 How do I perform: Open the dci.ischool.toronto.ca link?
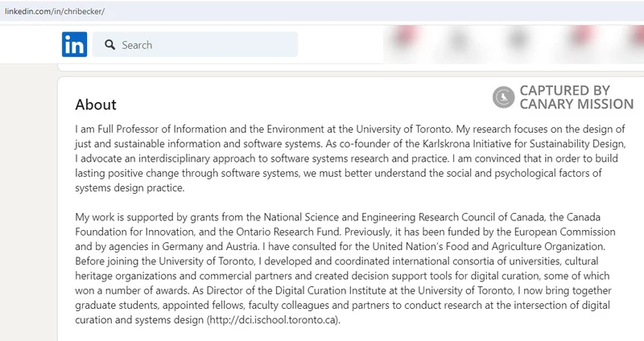pyautogui.click(x=273, y=320)
